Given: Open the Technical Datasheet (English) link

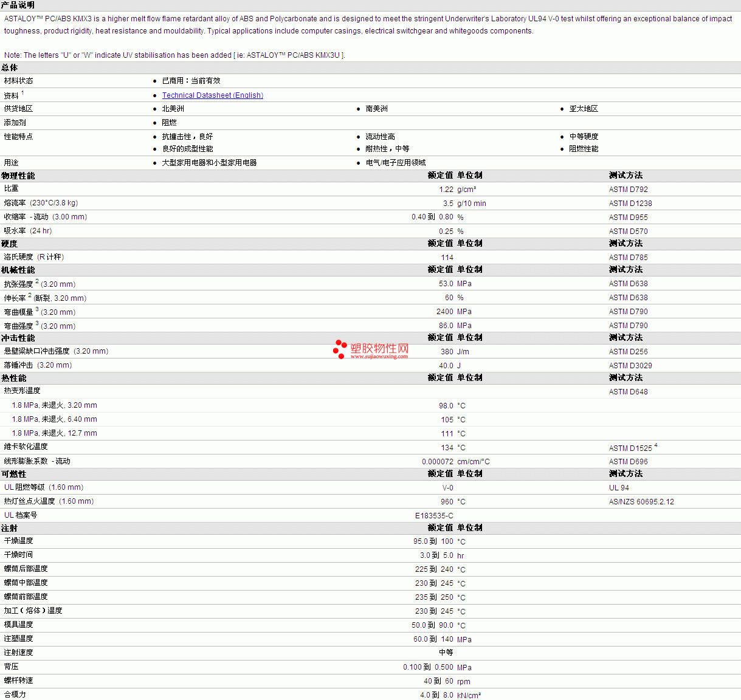Looking at the screenshot, I should point(212,95).
